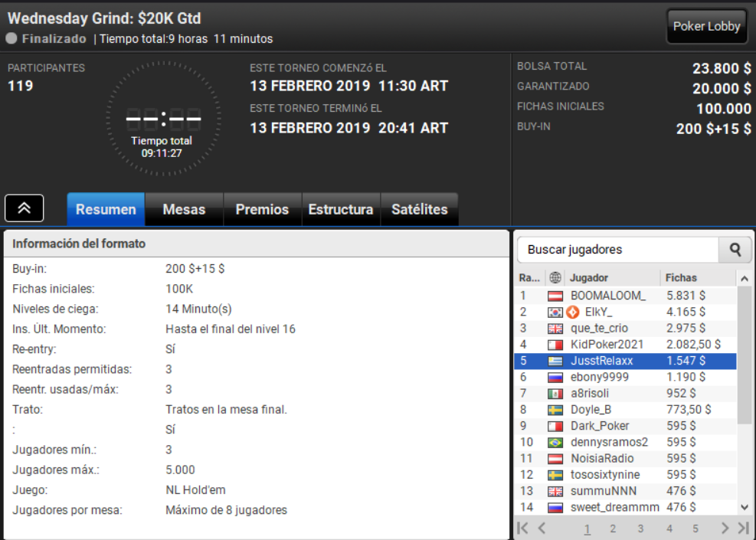756x540 pixels.
Task: Go to next page of player list
Action: (725, 528)
